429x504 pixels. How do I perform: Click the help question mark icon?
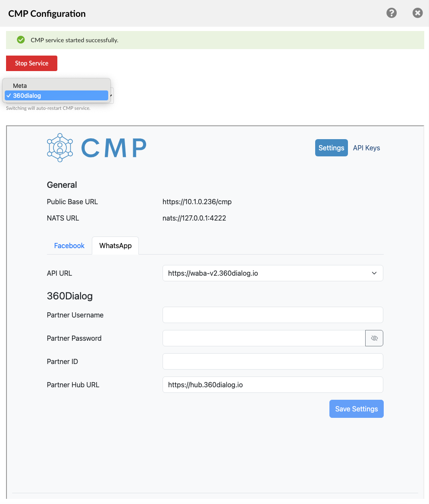pyautogui.click(x=391, y=13)
